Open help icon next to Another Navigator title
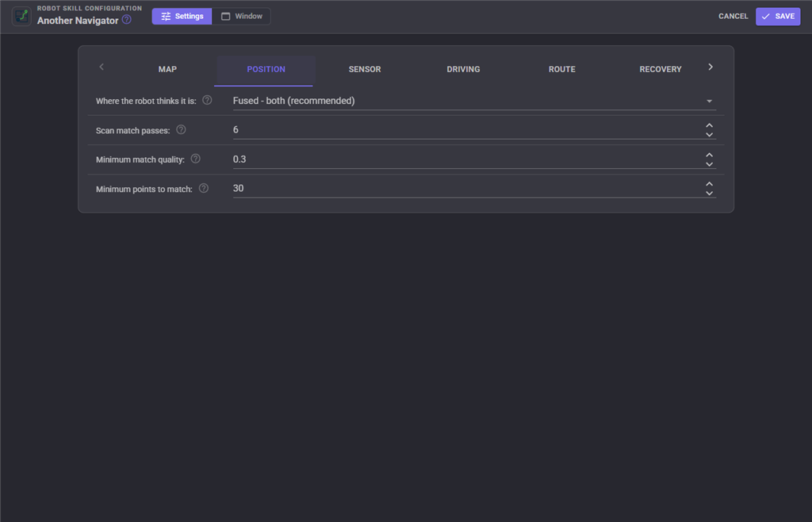The width and height of the screenshot is (812, 522). (x=127, y=20)
